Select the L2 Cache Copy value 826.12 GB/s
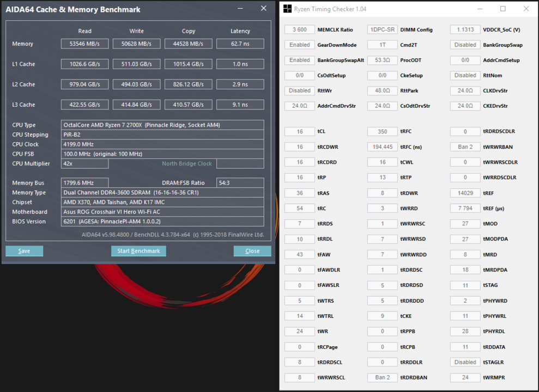The height and width of the screenshot is (392, 539). click(x=189, y=84)
